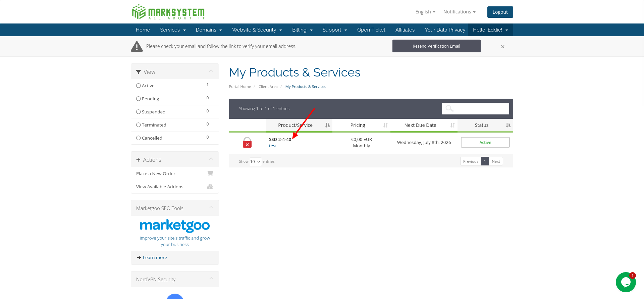
Task: Collapse the View panel
Action: pyautogui.click(x=211, y=71)
